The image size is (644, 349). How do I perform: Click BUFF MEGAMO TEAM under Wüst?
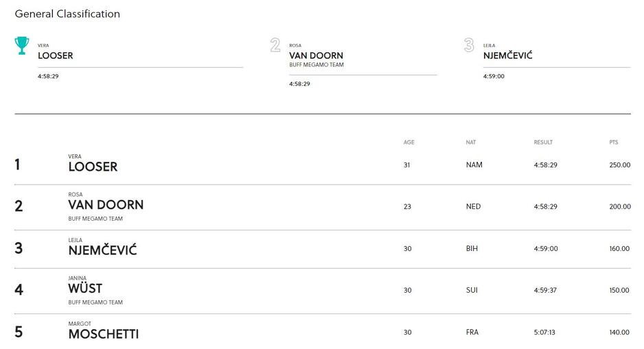(95, 302)
